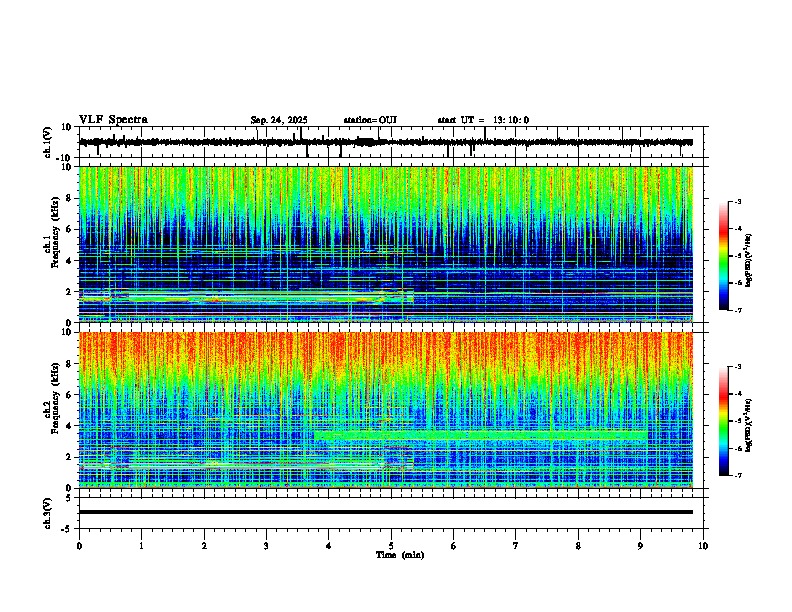Click the "start UT = 13:10:0" header text
This screenshot has width=792, height=612.
(x=483, y=120)
